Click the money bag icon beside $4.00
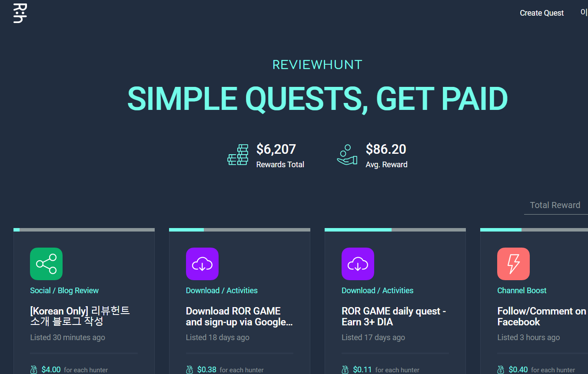This screenshot has height=374, width=588. 34,370
